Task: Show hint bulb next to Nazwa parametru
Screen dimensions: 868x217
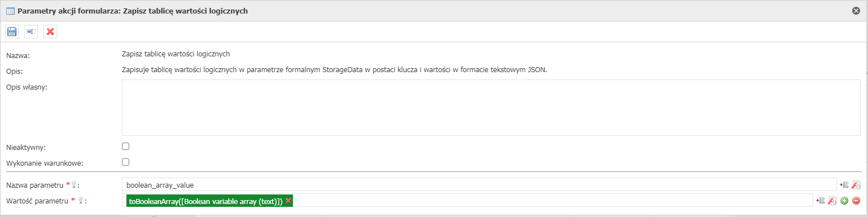Action: click(x=73, y=185)
